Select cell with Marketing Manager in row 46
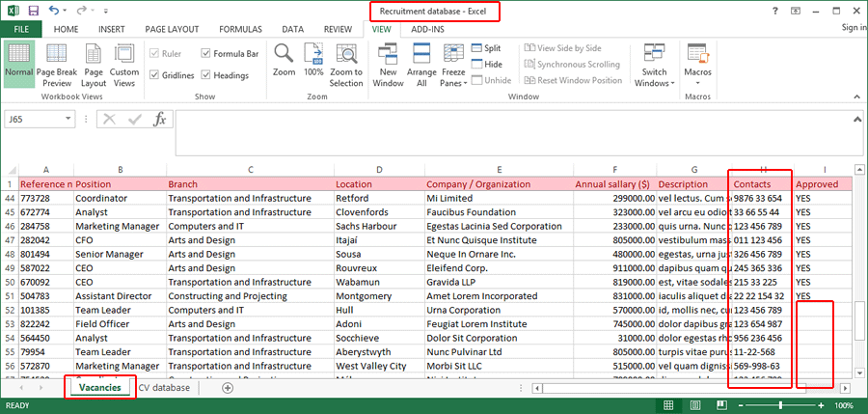Image resolution: width=868 pixels, height=414 pixels. coord(121,226)
